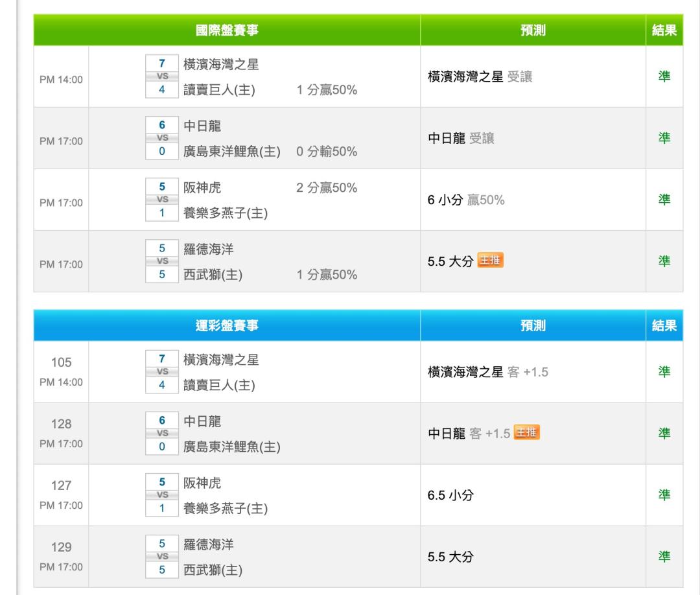Click 準 result in the 6.5 小分 row
This screenshot has width=700, height=595.
click(664, 495)
